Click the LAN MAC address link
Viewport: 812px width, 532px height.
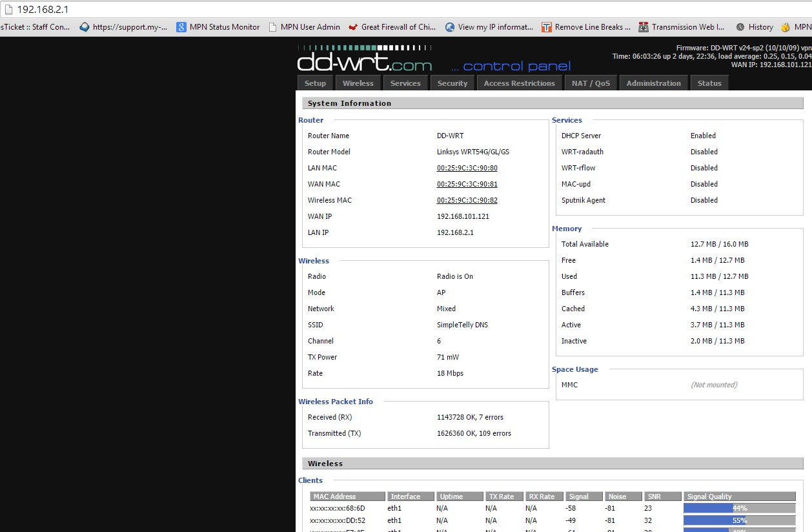(x=467, y=168)
